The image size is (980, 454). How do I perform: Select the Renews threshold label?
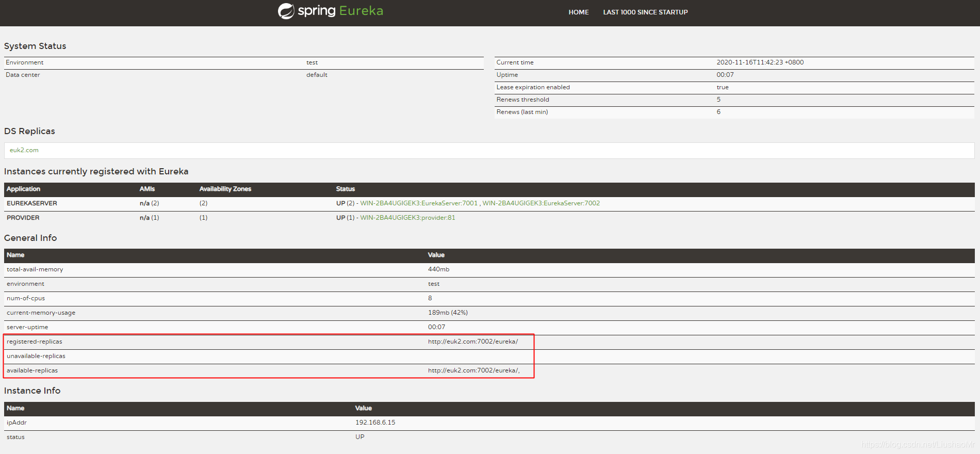tap(522, 100)
